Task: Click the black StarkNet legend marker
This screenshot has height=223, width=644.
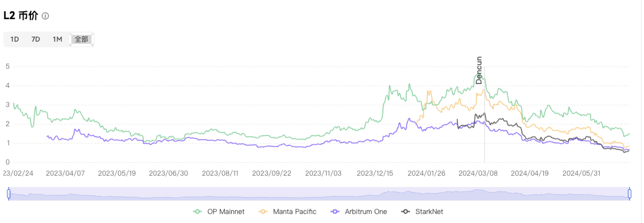Action: 406,211
